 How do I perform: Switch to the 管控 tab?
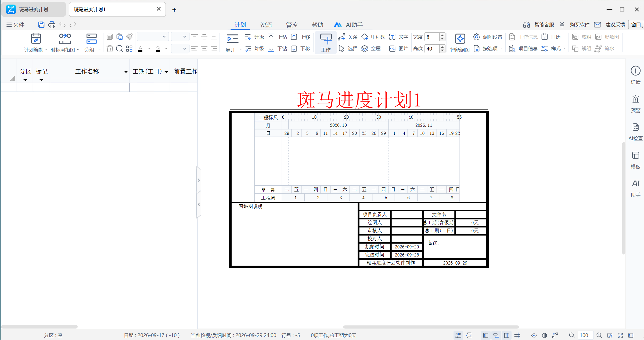point(292,25)
